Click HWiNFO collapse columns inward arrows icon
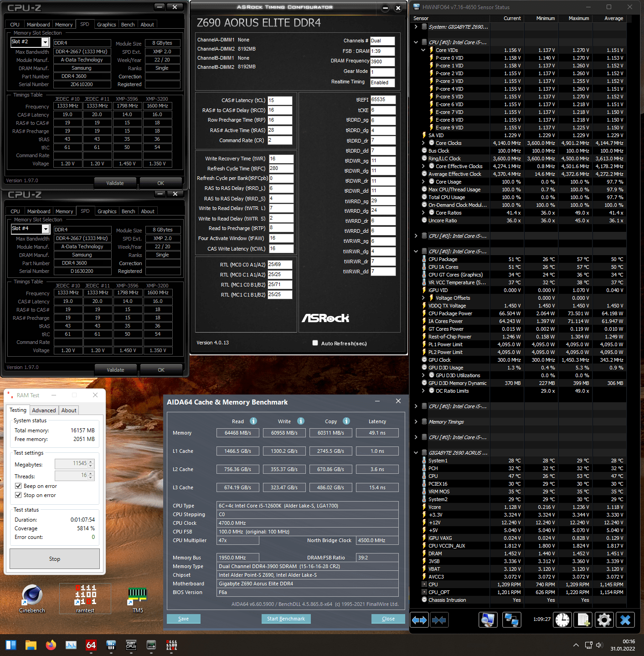644x656 pixels. 439,620
